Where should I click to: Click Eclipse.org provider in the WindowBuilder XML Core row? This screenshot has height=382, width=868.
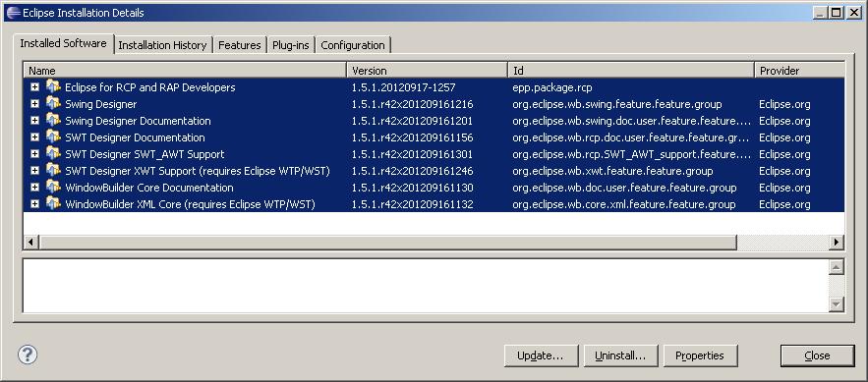pos(784,204)
